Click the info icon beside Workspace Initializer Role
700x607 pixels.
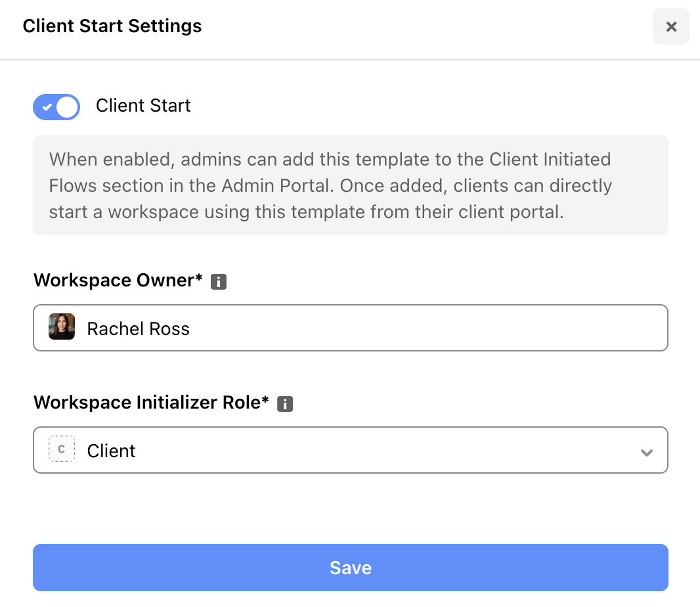pyautogui.click(x=285, y=404)
